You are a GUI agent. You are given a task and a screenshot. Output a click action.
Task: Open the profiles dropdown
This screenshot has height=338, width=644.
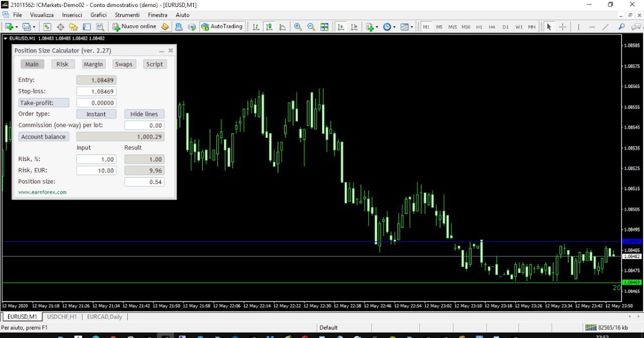[x=35, y=26]
